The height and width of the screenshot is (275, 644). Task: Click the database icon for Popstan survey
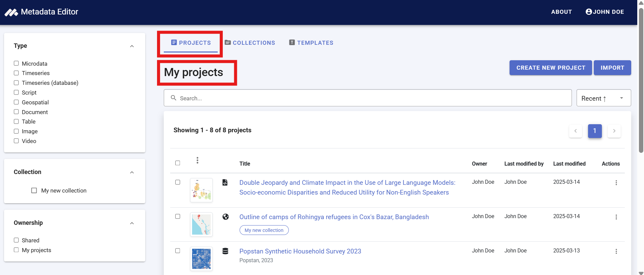pyautogui.click(x=225, y=251)
